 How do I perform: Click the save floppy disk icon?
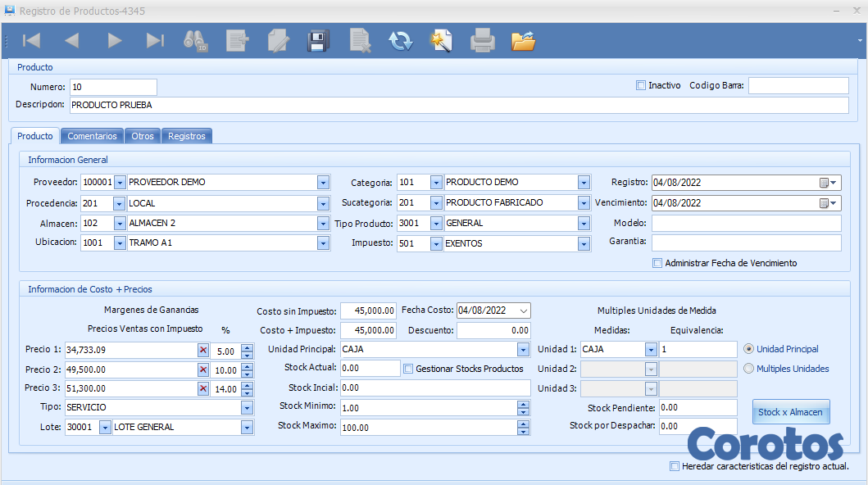point(317,40)
